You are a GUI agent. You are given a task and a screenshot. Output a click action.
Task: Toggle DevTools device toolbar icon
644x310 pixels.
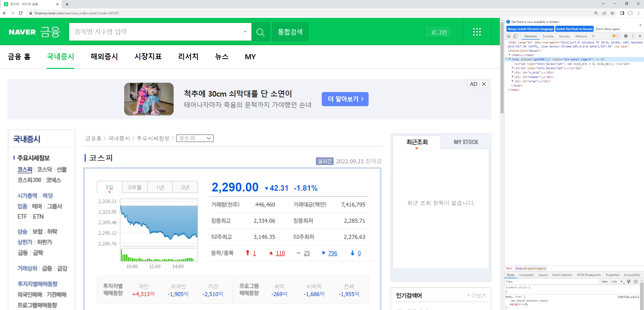[x=515, y=36]
